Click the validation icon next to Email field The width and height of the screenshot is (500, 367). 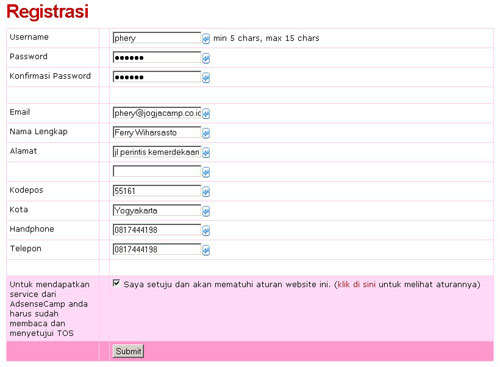point(206,114)
